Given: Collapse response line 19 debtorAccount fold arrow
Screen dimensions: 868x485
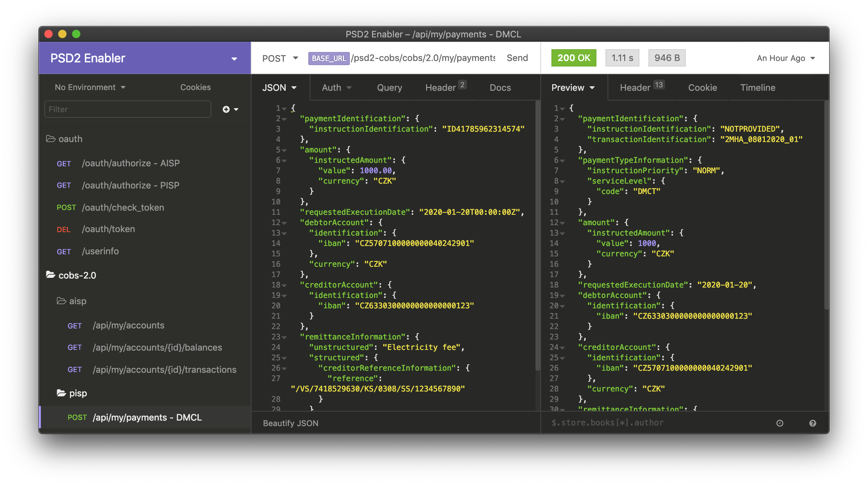Looking at the screenshot, I should point(563,296).
